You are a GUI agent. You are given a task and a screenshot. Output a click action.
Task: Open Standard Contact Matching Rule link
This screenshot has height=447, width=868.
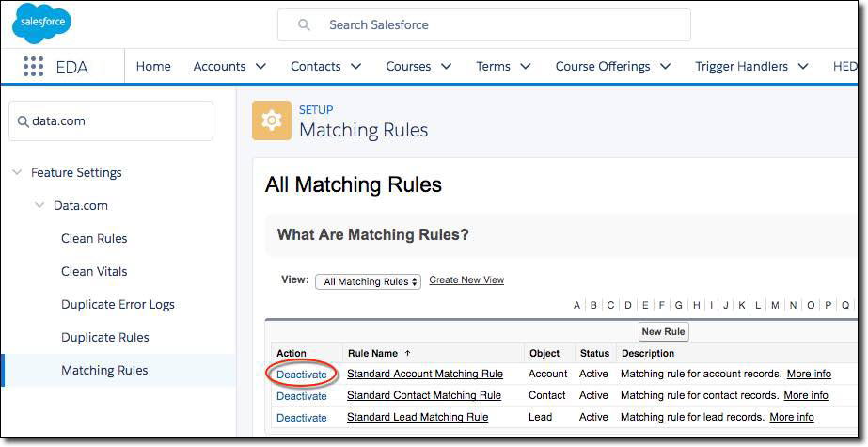pos(423,396)
